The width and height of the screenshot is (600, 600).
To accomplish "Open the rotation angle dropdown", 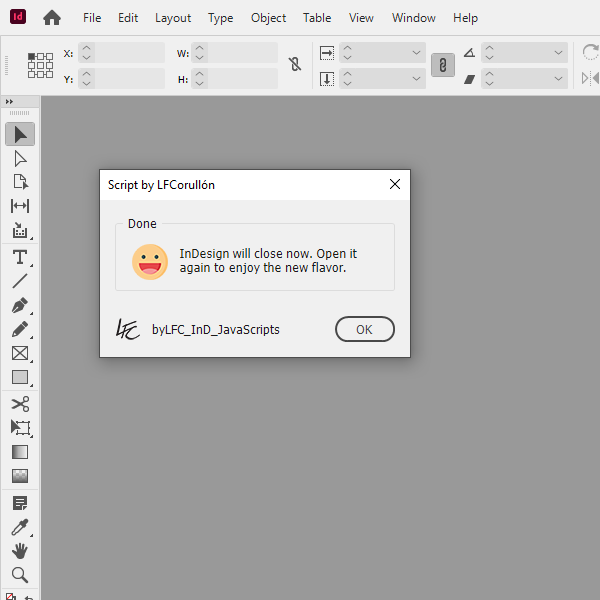I will pos(558,53).
